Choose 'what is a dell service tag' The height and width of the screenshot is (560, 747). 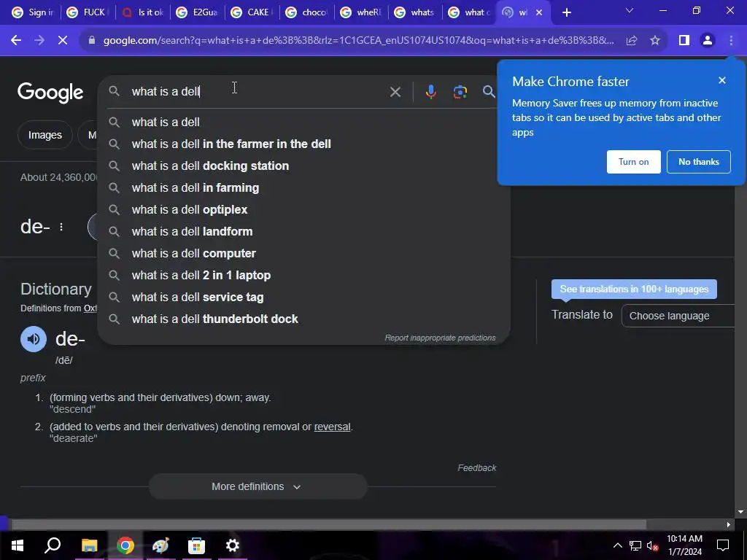click(x=303, y=297)
